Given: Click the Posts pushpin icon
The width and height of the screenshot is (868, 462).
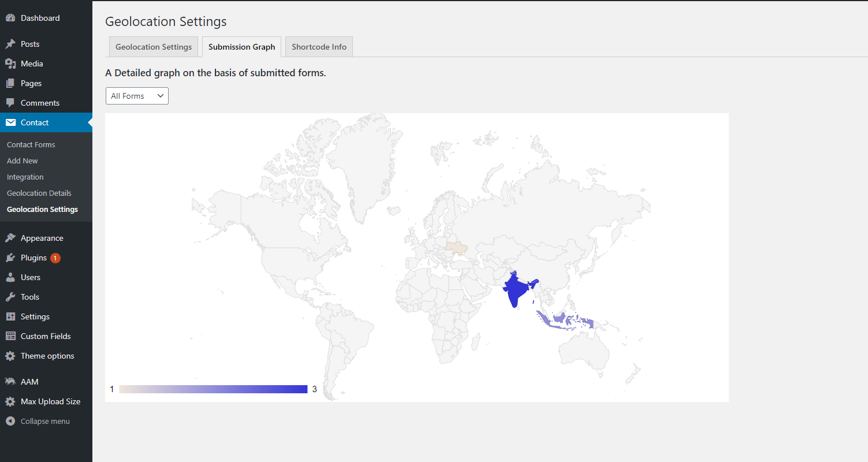Looking at the screenshot, I should tap(10, 44).
